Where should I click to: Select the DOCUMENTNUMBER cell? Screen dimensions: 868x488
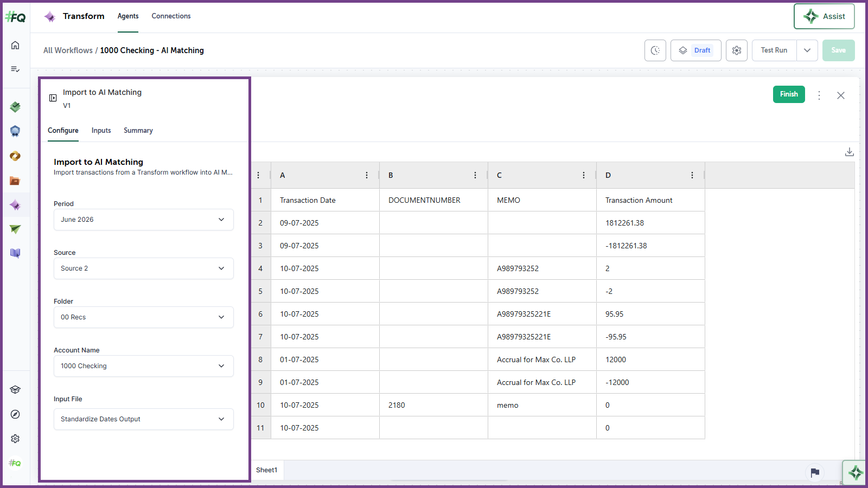point(434,200)
